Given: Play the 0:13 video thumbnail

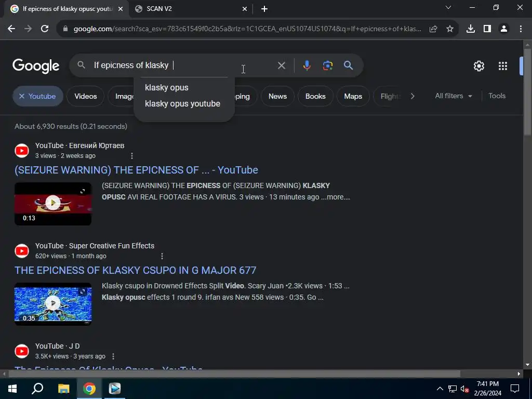Looking at the screenshot, I should [x=53, y=204].
